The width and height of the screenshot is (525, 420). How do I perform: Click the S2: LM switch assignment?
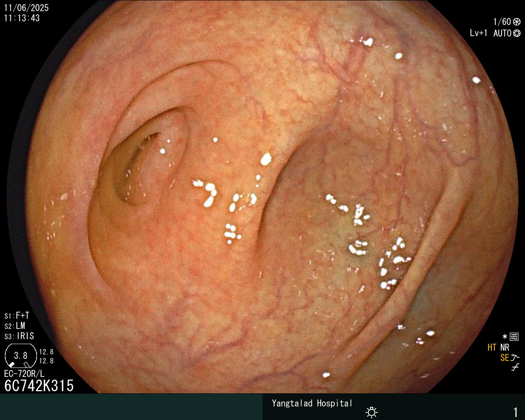(x=15, y=326)
